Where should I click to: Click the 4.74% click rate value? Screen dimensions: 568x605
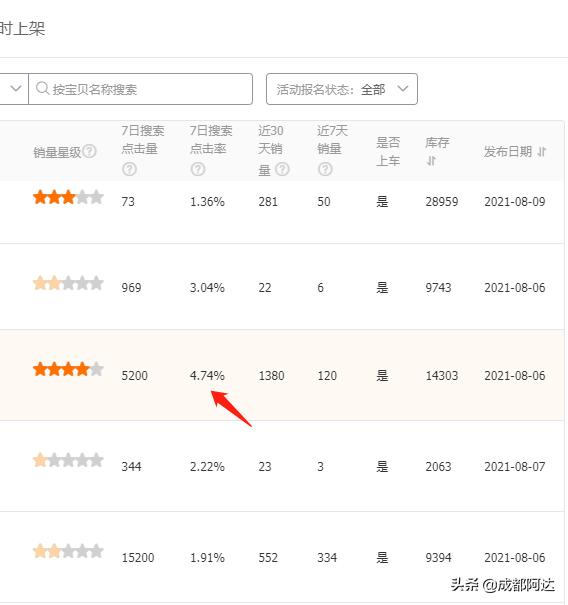[207, 375]
